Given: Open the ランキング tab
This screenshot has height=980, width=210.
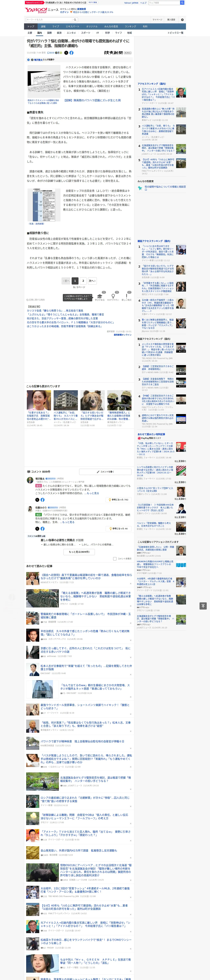Looking at the screenshot, I should click(130, 27).
